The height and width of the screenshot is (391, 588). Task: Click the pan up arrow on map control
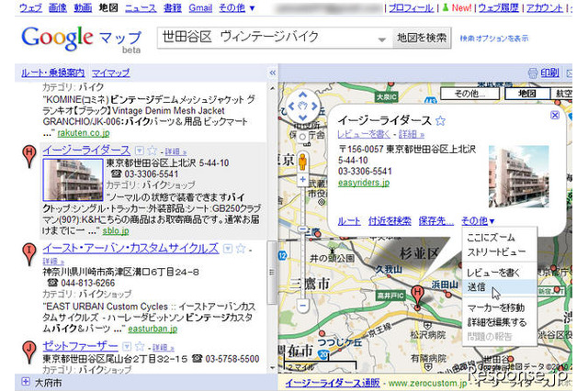(302, 95)
